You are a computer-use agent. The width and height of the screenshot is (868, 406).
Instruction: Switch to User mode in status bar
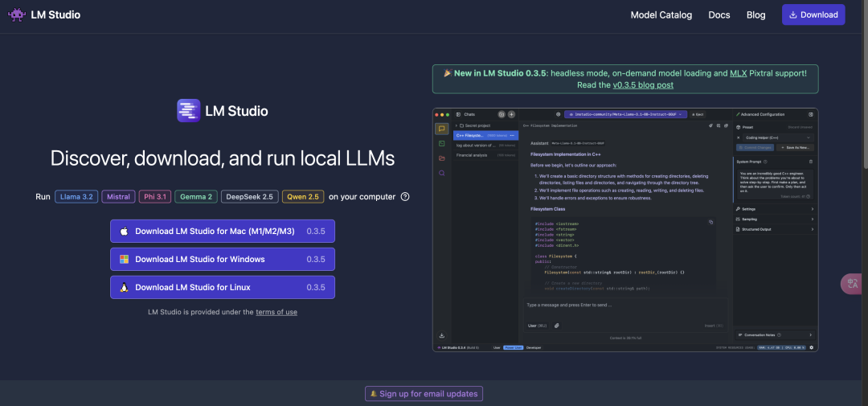coord(497,348)
